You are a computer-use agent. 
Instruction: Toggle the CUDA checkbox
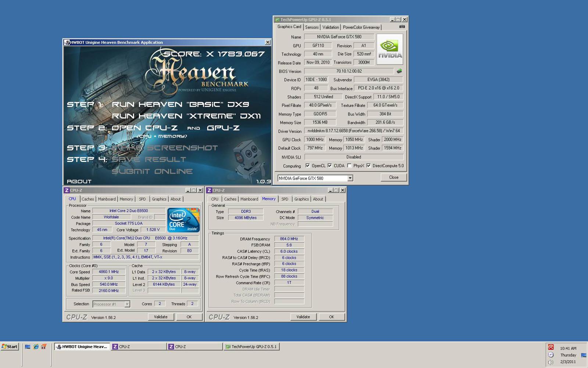pyautogui.click(x=330, y=166)
